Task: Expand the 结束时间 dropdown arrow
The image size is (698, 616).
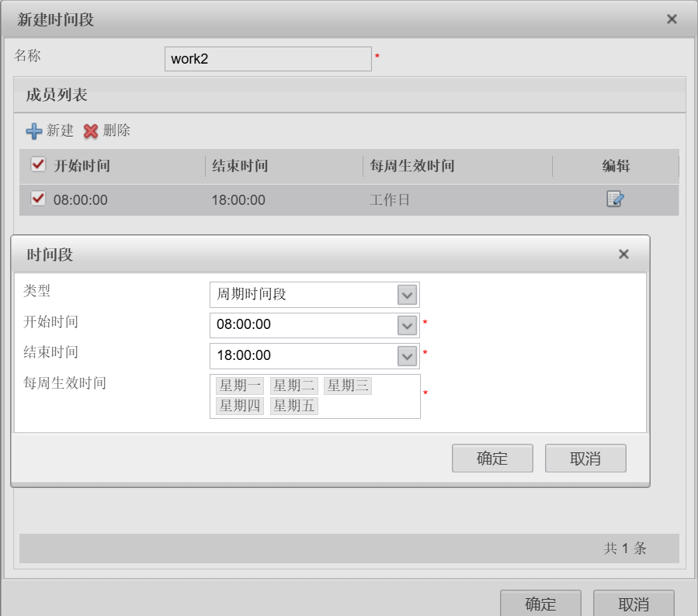Action: pos(407,356)
